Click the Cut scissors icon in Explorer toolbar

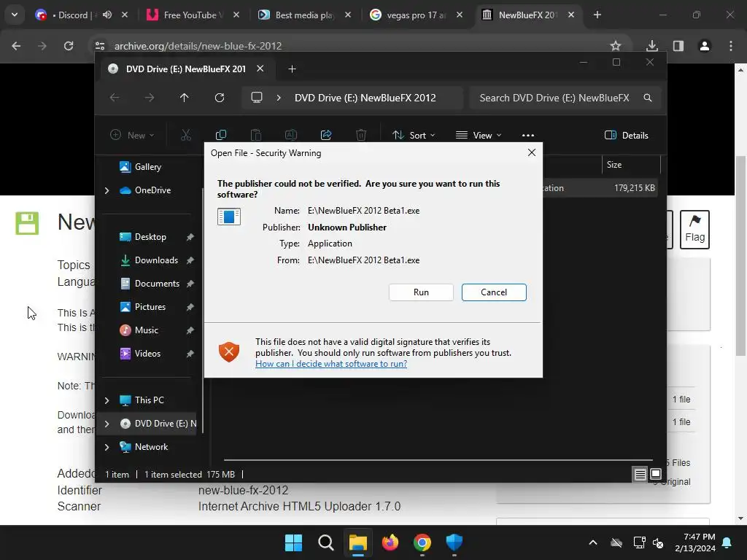coord(186,135)
